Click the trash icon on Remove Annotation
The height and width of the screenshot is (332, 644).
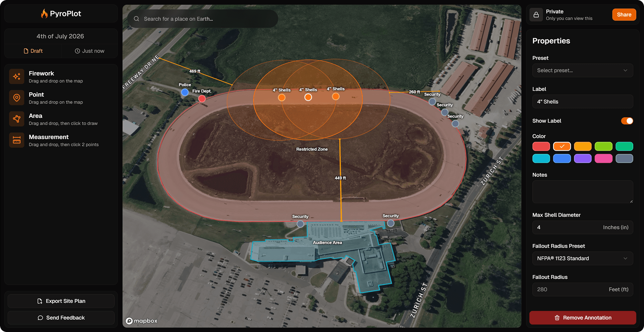click(x=557, y=318)
